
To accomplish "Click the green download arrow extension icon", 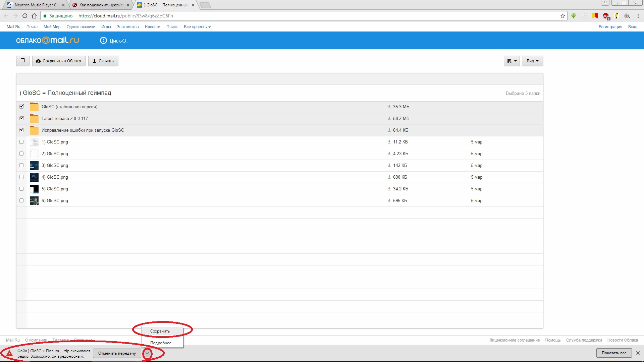I will pyautogui.click(x=574, y=16).
